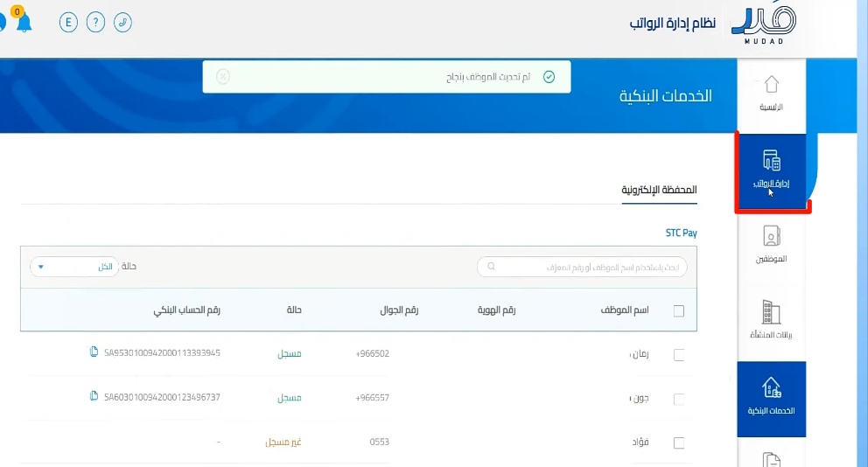Viewport: 868px width, 467px height.
Task: Click phone number +966502
Action: coord(373,353)
